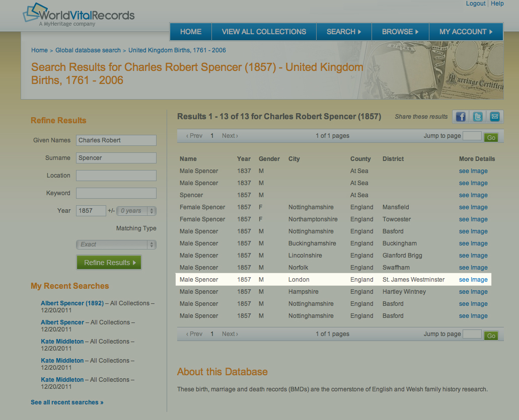Select the Lincolnshire city cell
Screen dimensions: 519x420
(305, 256)
